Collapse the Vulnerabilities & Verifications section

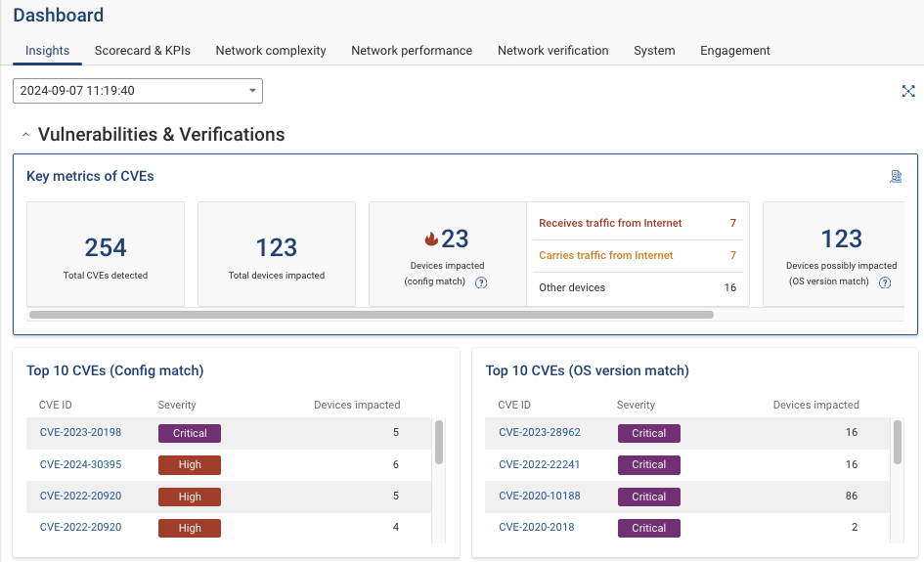coord(25,136)
